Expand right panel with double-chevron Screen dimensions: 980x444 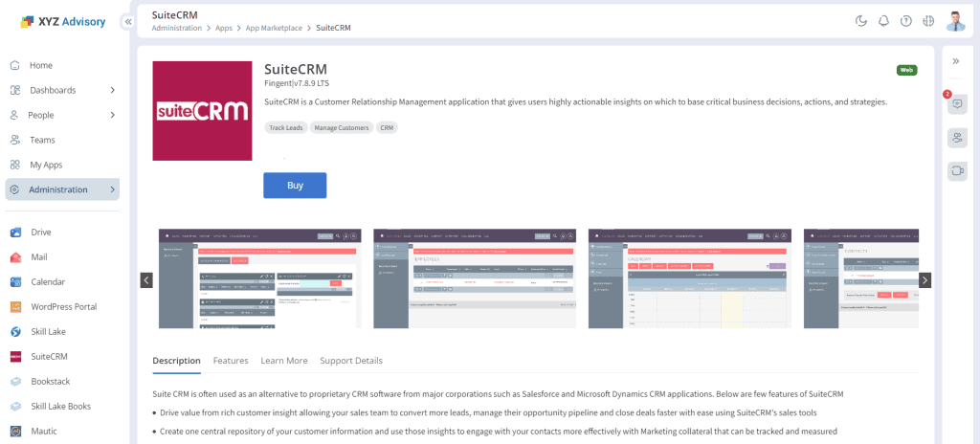[956, 61]
